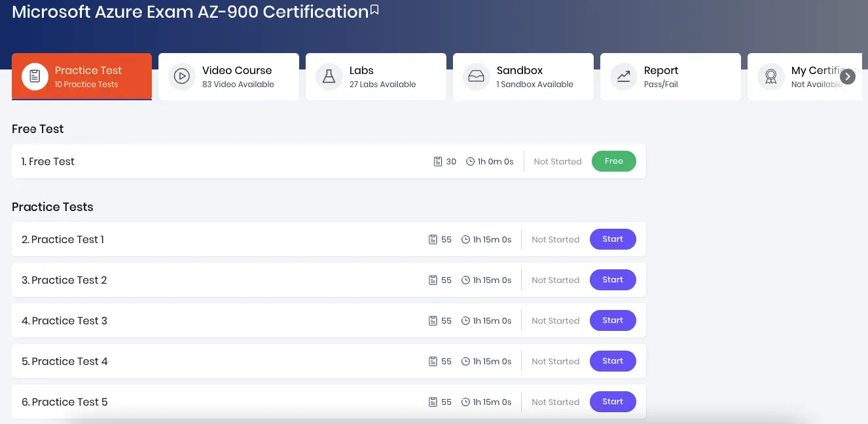The width and height of the screenshot is (868, 424).
Task: Click the clock icon for Practice Test 1
Action: [465, 239]
